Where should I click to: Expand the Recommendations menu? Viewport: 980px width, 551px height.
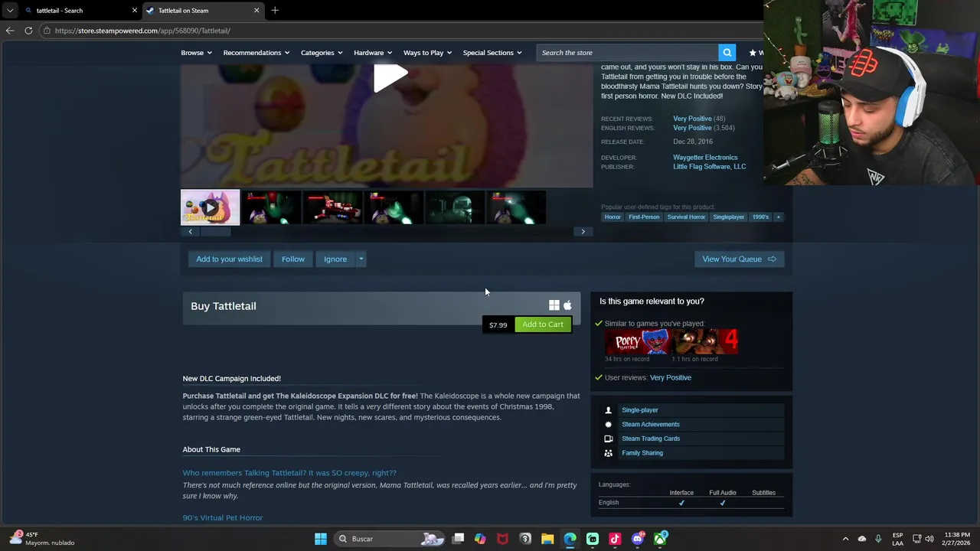[256, 53]
